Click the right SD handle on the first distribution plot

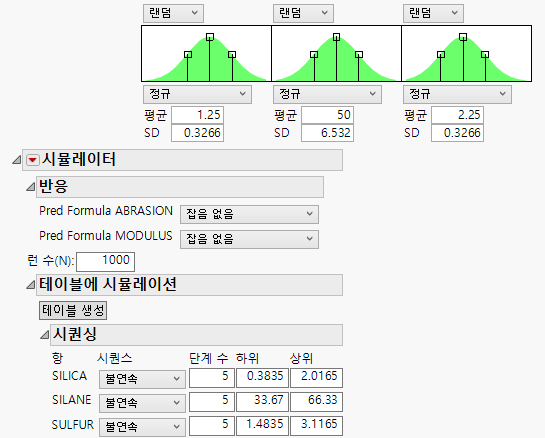(x=232, y=55)
